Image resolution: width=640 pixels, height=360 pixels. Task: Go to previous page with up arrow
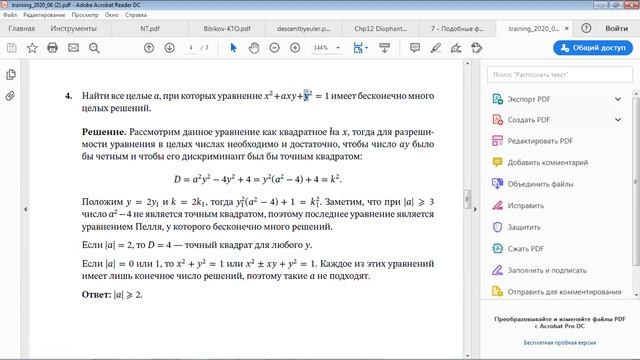[149, 48]
